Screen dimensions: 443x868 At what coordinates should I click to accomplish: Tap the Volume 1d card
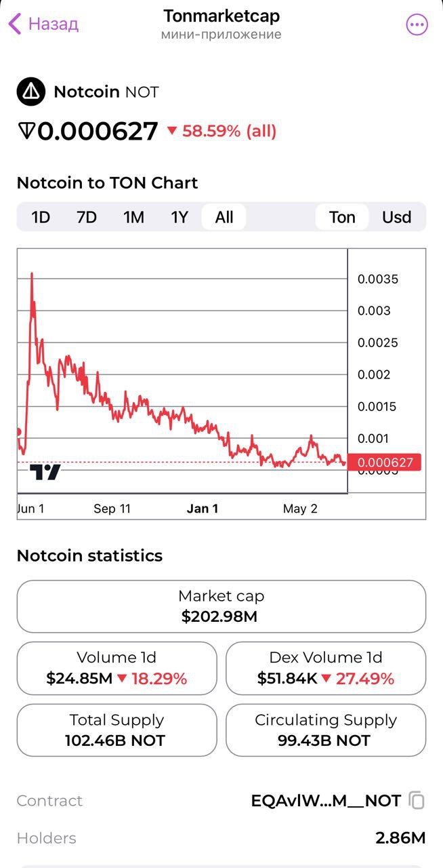(x=117, y=669)
